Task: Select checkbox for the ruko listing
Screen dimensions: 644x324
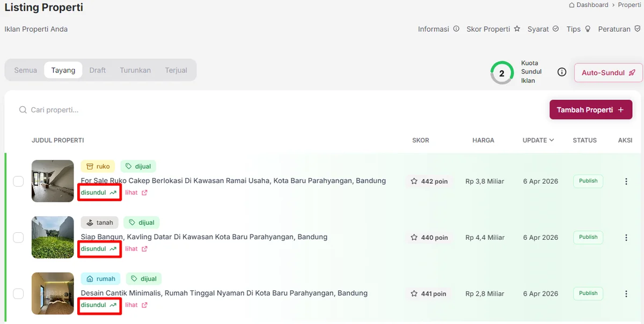Action: click(18, 181)
